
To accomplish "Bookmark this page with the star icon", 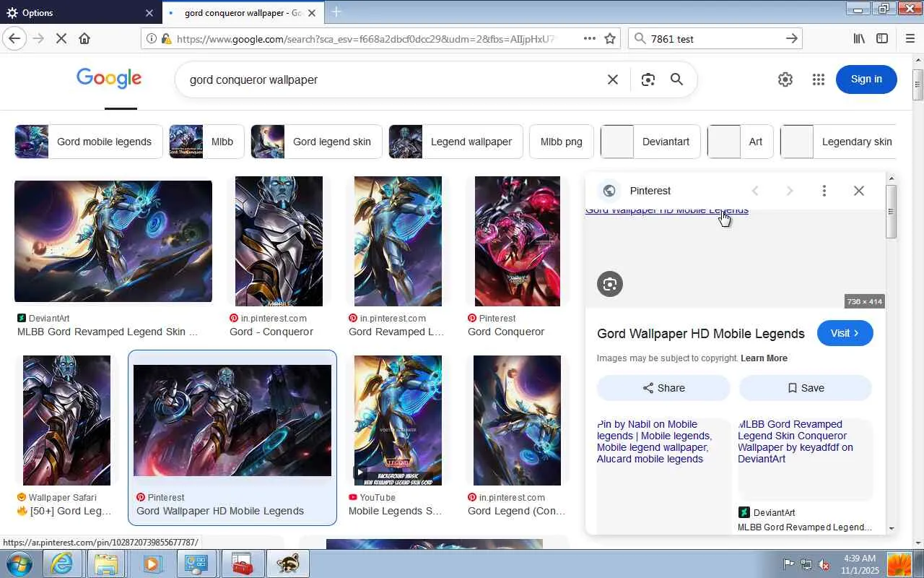I will [x=610, y=38].
